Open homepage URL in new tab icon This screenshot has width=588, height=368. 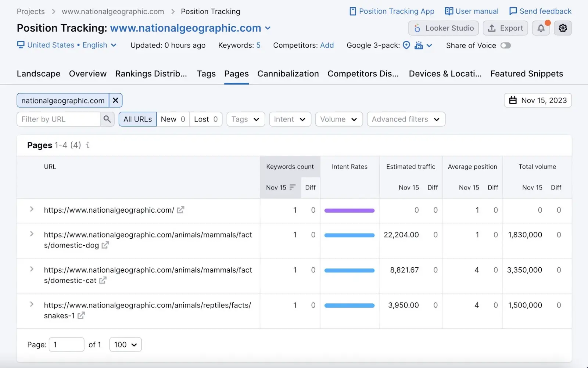click(180, 210)
